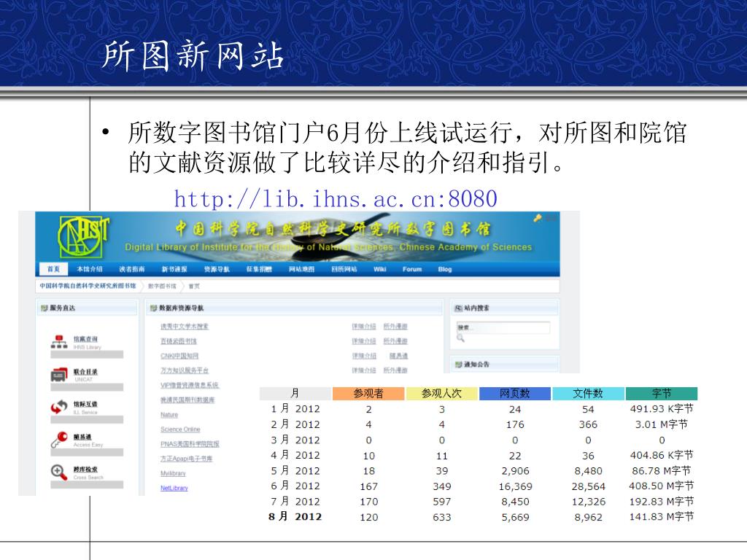Click the value 16,369 in table
Viewport: 747px width, 560px height.
coord(515,486)
